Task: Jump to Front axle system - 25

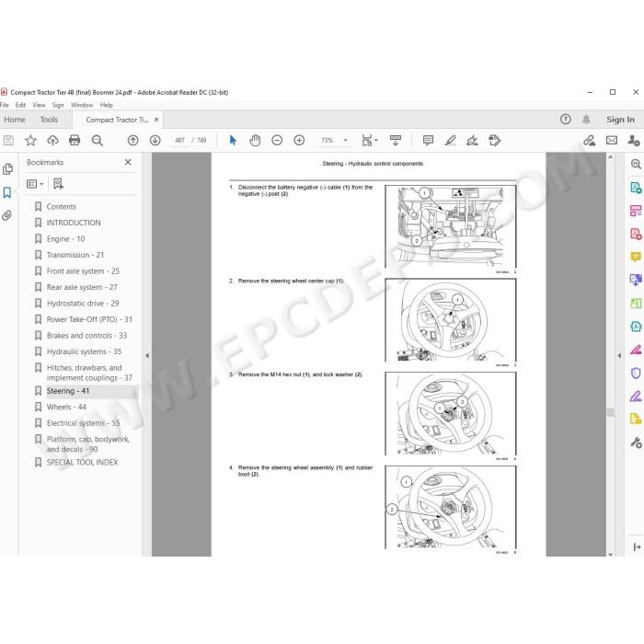Action: (x=83, y=271)
